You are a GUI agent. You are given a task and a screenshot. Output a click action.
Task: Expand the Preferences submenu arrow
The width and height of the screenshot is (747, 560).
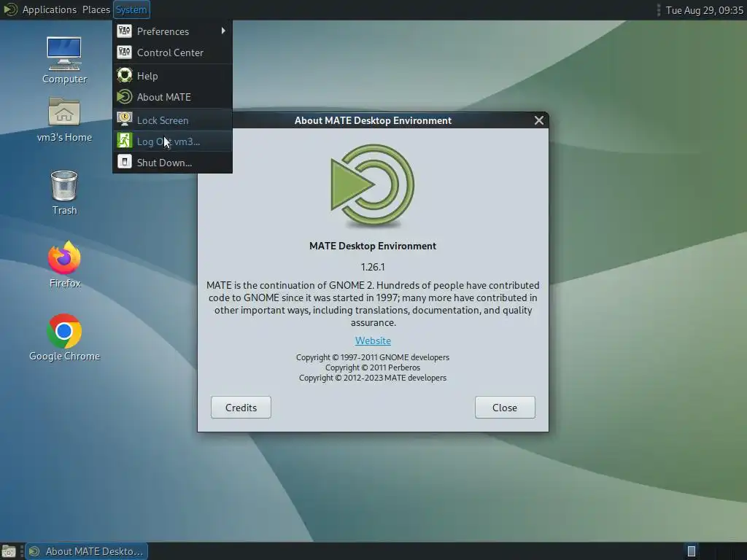click(223, 31)
